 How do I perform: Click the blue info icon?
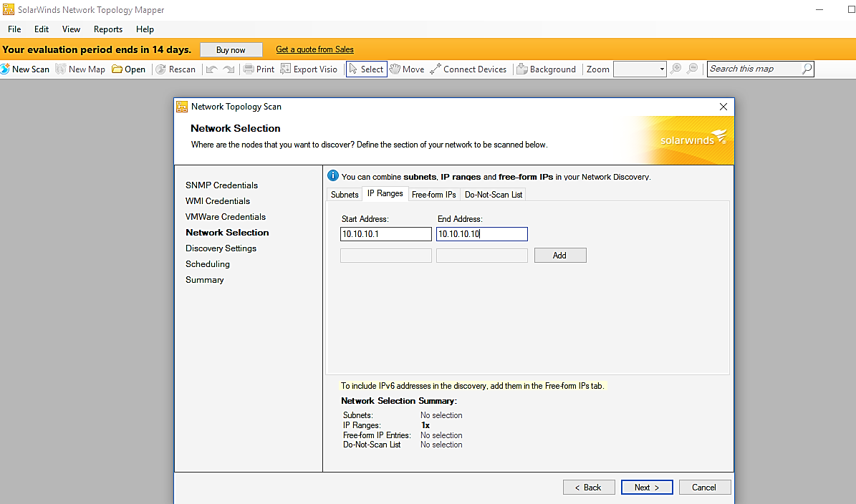(332, 175)
